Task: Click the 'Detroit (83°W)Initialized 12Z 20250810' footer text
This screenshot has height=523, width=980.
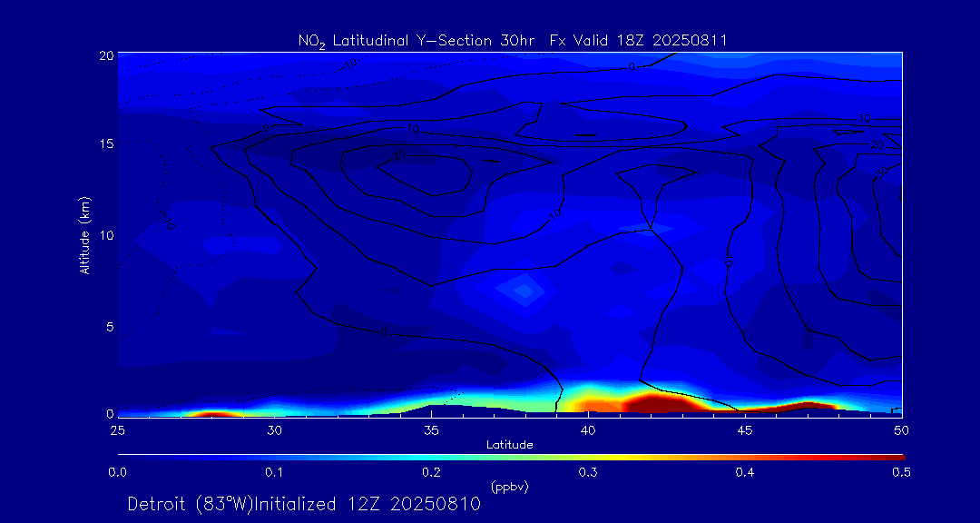Action: [x=304, y=504]
